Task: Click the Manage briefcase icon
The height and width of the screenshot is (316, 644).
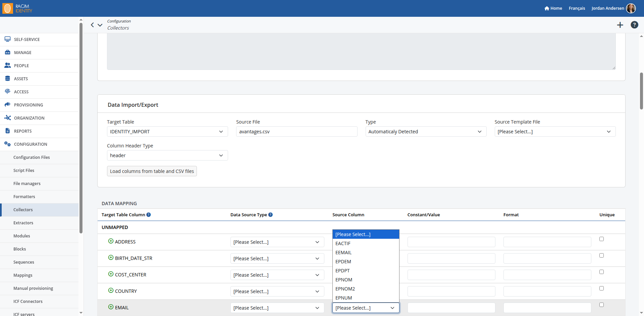Action: (x=7, y=52)
